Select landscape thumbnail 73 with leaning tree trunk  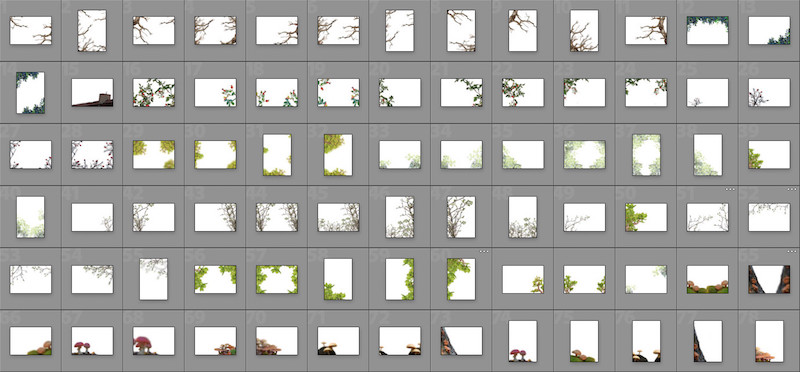pos(461,341)
